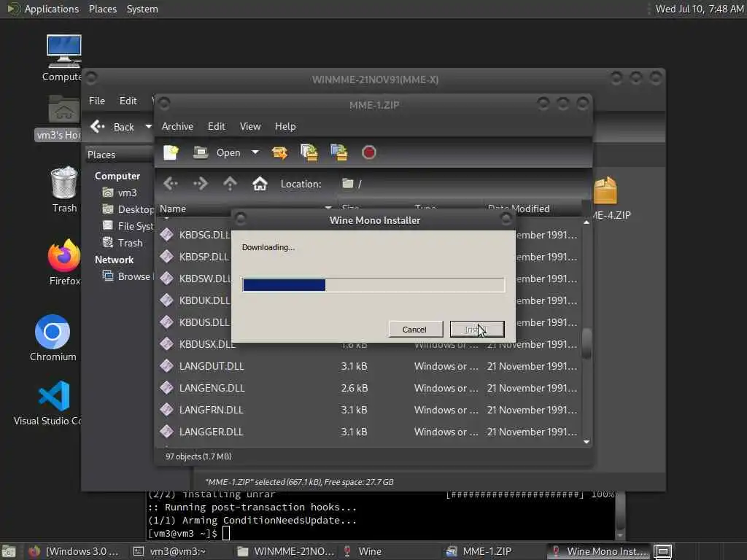Open the Archive menu
The image size is (747, 560).
click(x=177, y=126)
